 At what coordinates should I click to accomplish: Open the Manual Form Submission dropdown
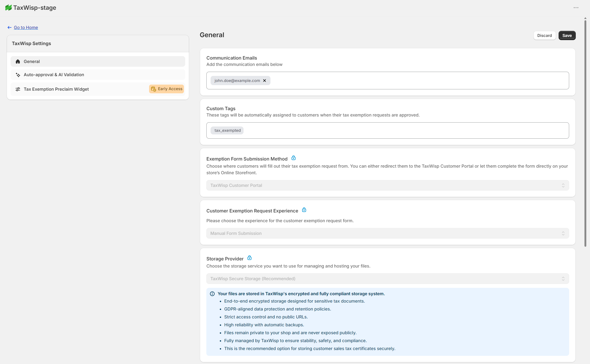click(388, 233)
